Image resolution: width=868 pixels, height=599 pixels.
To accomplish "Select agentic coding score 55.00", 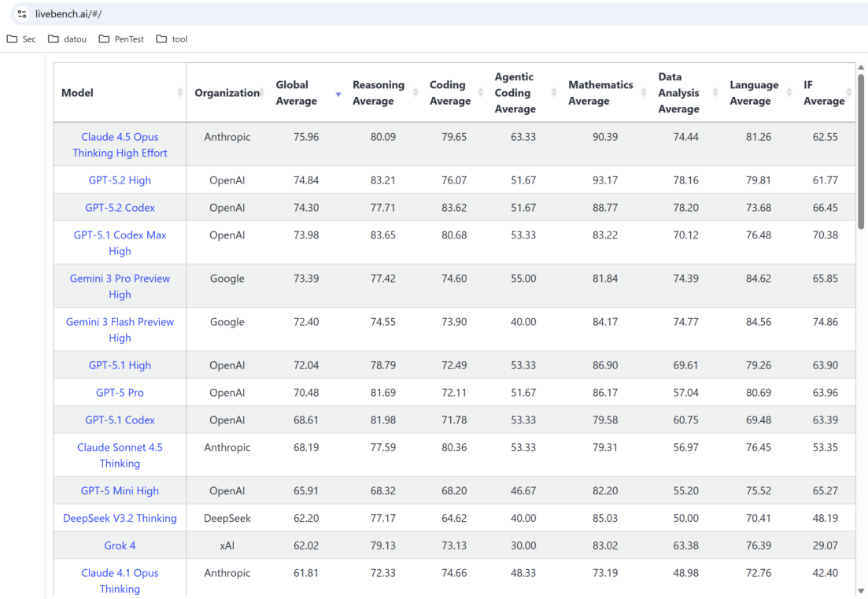I will pyautogui.click(x=523, y=279).
